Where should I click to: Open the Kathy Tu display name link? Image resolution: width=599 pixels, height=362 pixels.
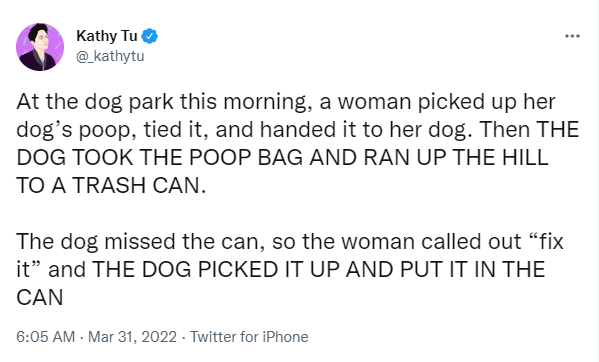(107, 36)
